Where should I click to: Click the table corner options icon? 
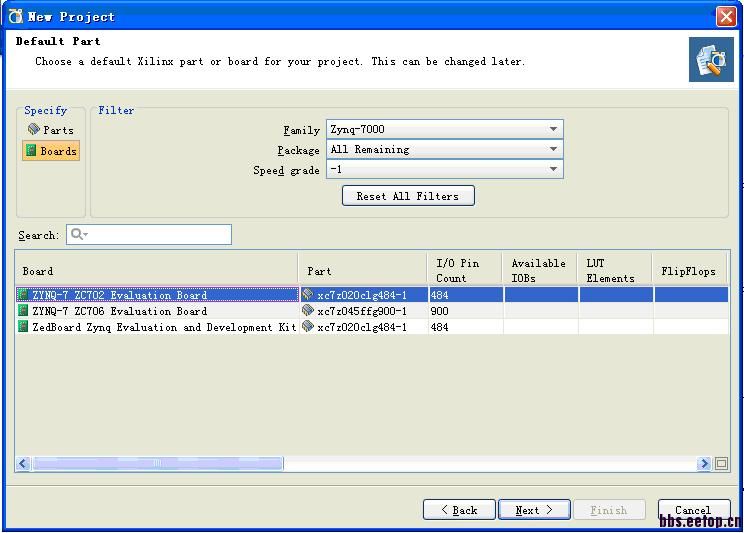(x=721, y=463)
